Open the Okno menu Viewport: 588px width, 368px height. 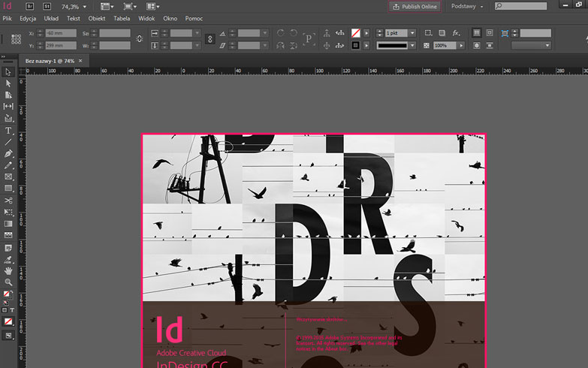tap(170, 18)
